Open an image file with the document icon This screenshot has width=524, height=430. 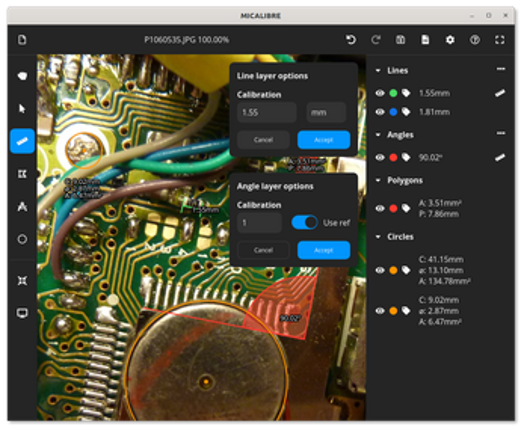coord(22,40)
